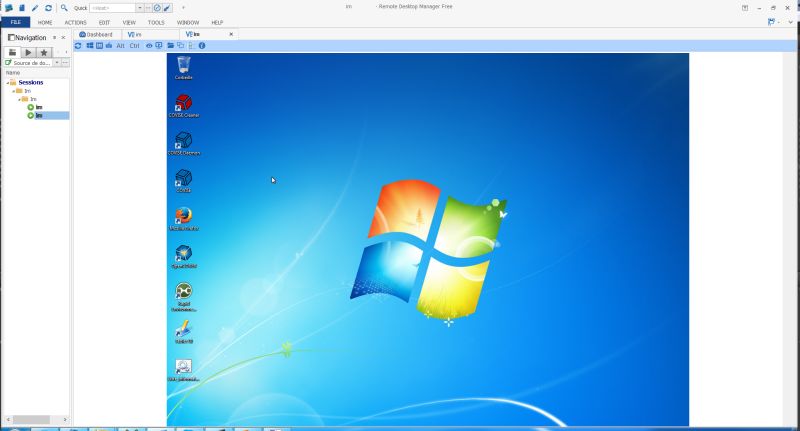This screenshot has height=431, width=800.
Task: Toggle view-only eye icon in session toolbar
Action: click(149, 45)
